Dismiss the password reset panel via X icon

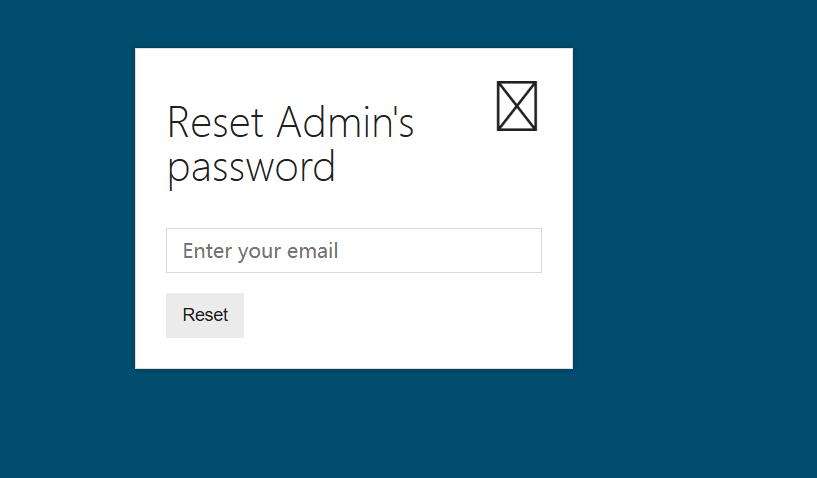pyautogui.click(x=517, y=106)
